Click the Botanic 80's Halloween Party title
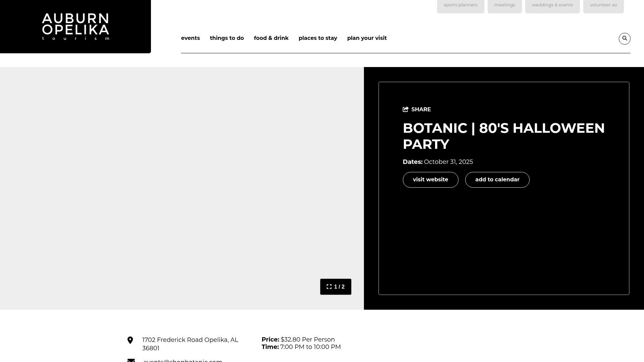Image resolution: width=644 pixels, height=362 pixels. (503, 136)
